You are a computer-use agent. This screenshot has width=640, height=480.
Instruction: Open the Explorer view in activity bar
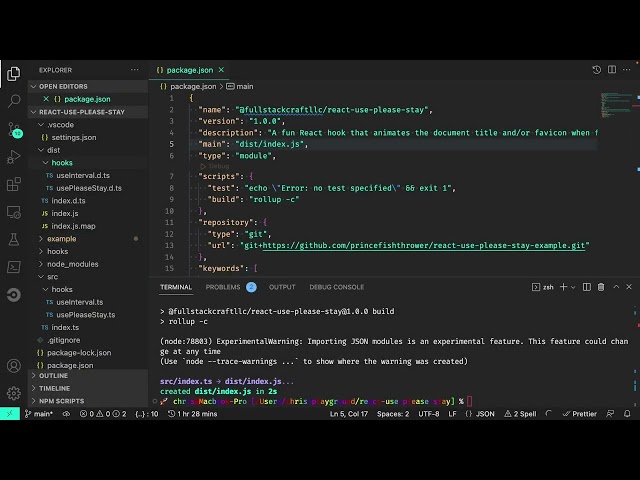(13, 74)
